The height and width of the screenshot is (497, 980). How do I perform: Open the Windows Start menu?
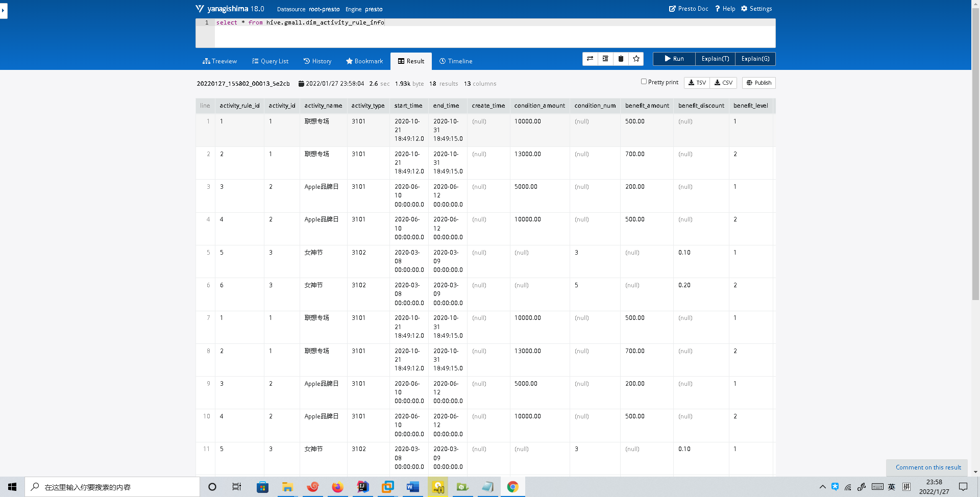[12, 487]
